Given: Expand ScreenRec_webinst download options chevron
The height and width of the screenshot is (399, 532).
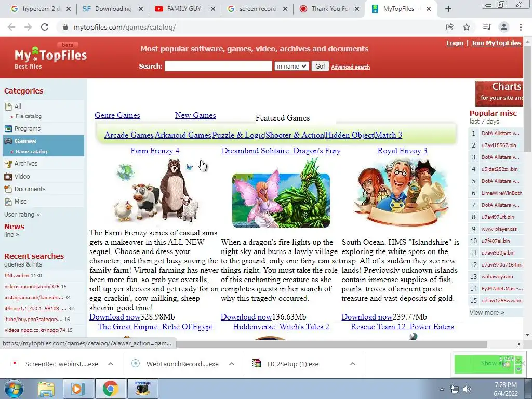Looking at the screenshot, I should (x=111, y=364).
